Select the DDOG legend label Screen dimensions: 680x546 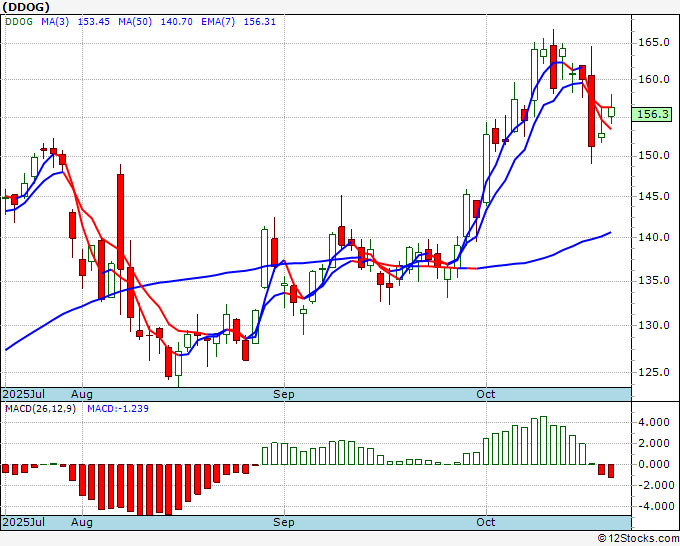tap(19, 22)
